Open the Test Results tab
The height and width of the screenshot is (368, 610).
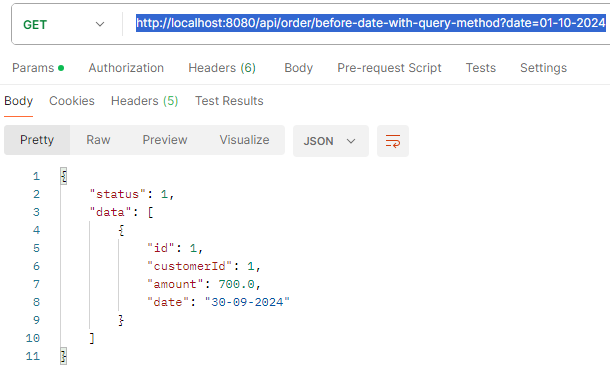coord(229,101)
